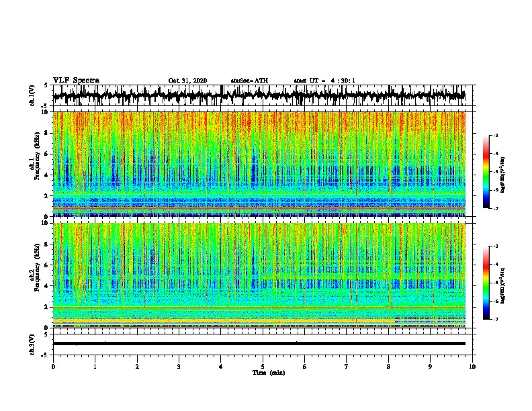This screenshot has height=411, width=532.
Task: Click the ch.1 colorbar '-3' label
Action: pos(495,135)
